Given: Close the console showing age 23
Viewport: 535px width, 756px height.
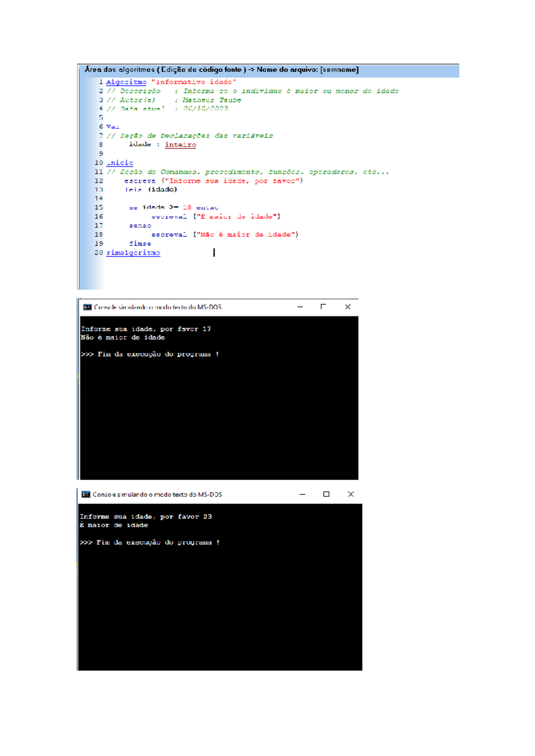Looking at the screenshot, I should click(x=351, y=494).
